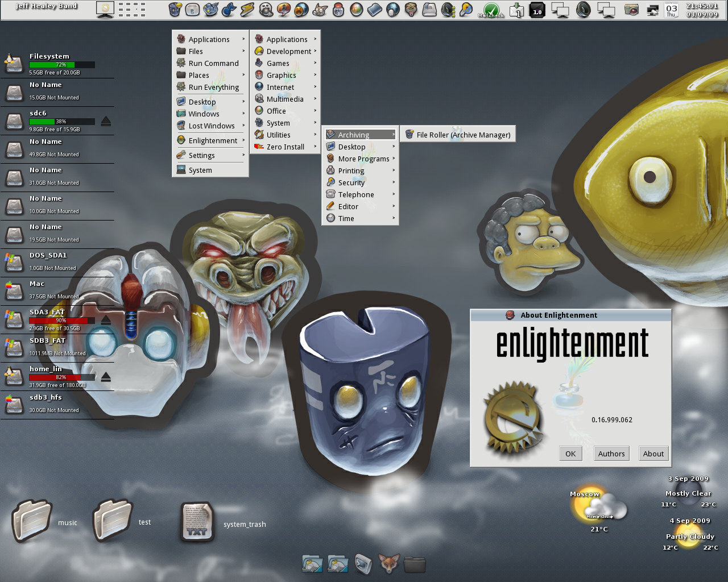Open the system_trash file icon
This screenshot has width=728, height=582.
click(x=197, y=521)
